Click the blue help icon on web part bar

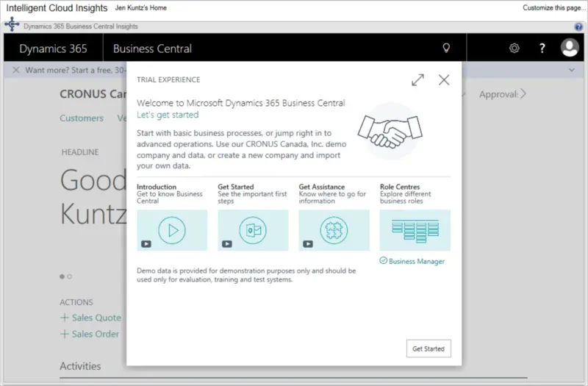click(x=578, y=26)
